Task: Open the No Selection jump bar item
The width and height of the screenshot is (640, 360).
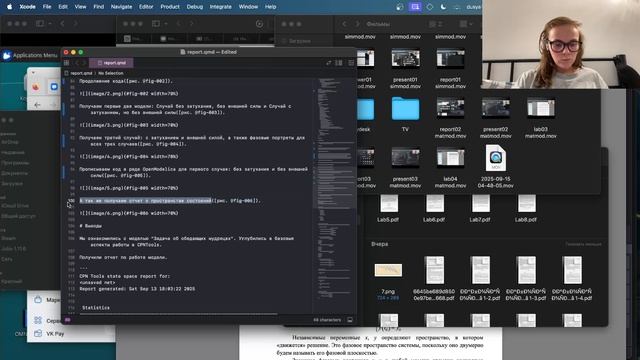Action: point(111,73)
